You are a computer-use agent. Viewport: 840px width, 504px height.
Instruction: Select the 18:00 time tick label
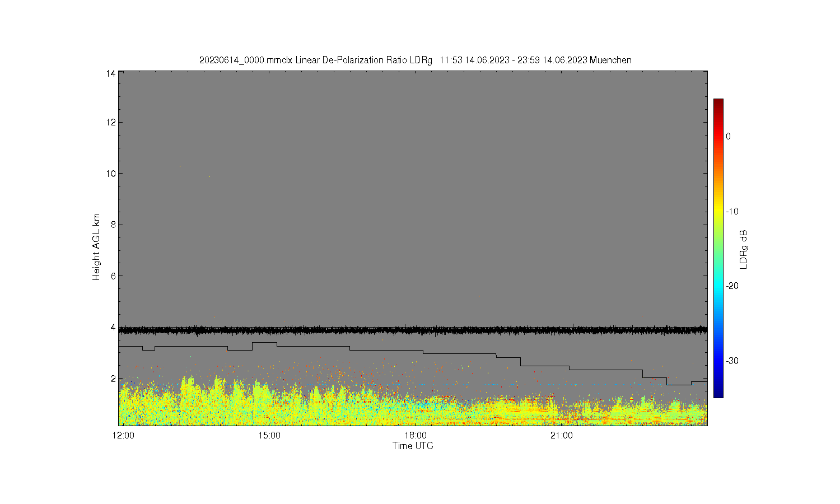(x=416, y=436)
